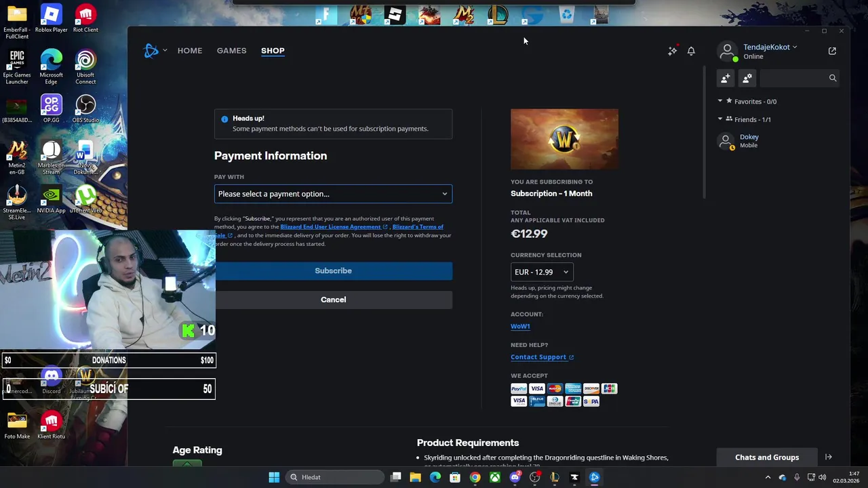The width and height of the screenshot is (868, 488).
Task: Open Roblox Player desktop shortcut
Action: tap(52, 18)
